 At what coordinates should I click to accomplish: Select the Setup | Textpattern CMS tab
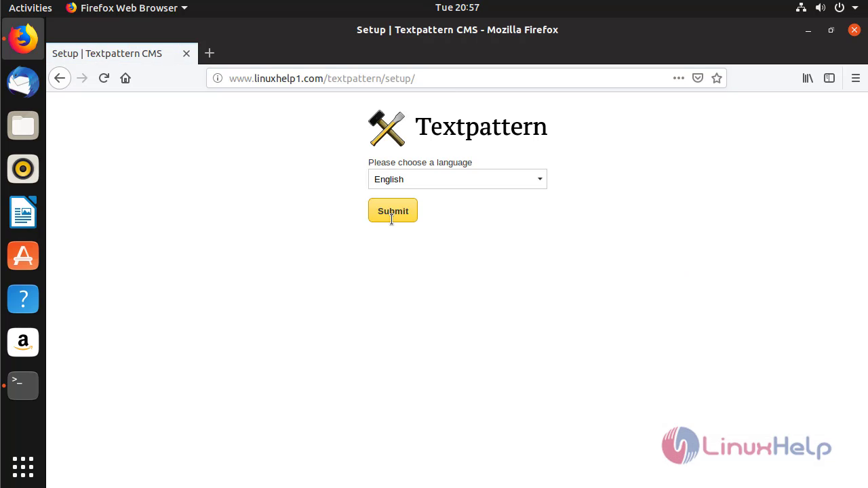coord(122,54)
